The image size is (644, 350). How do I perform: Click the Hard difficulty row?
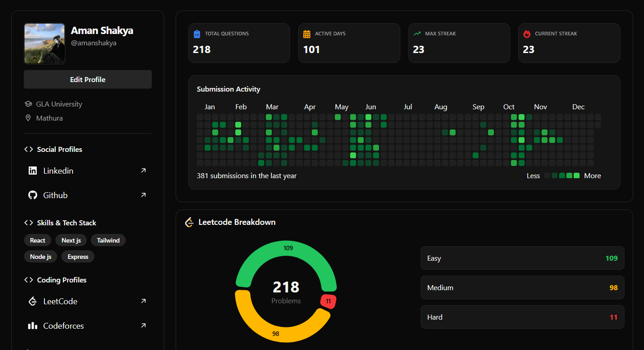pyautogui.click(x=522, y=317)
